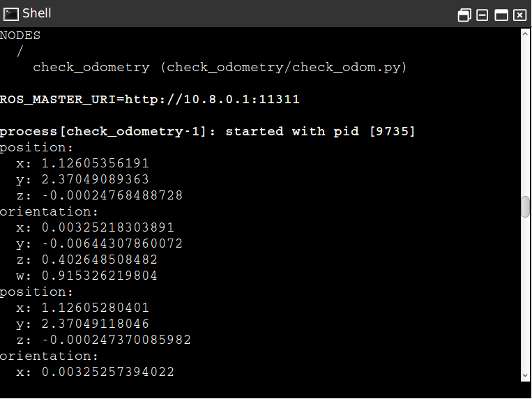This screenshot has height=399, width=532.
Task: Click the Shell terminal icon in title bar
Action: [11, 14]
